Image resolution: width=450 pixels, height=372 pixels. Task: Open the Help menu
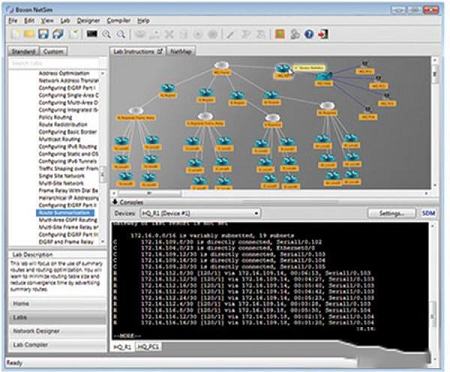pyautogui.click(x=143, y=21)
